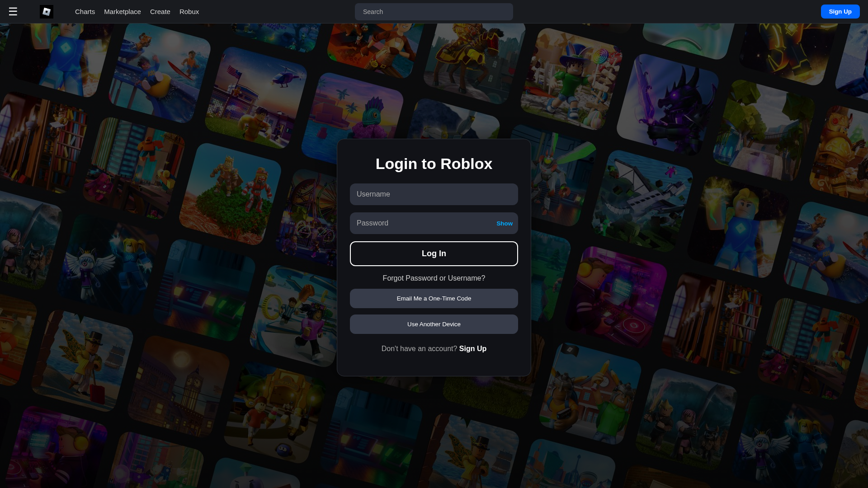
Task: Focus the Username input field
Action: 434,194
